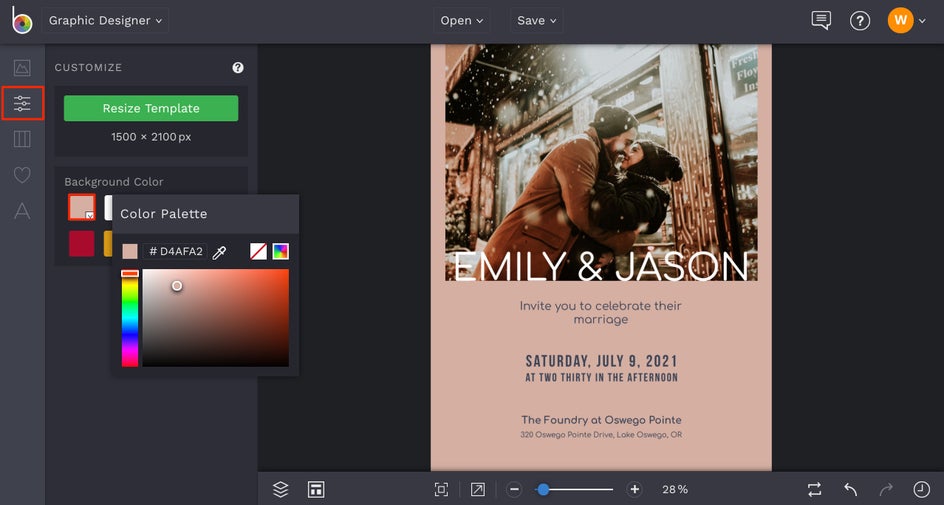Click the layout manager icon in bottom bar

pyautogui.click(x=316, y=489)
